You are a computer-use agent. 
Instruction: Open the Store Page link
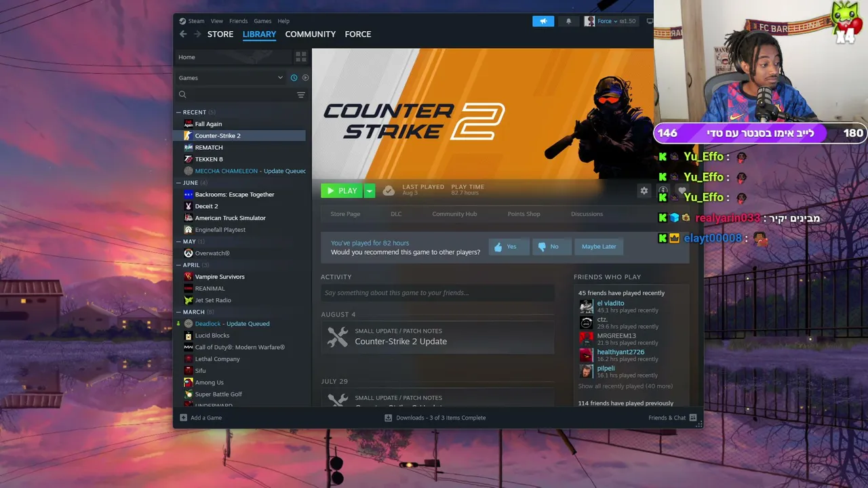pyautogui.click(x=345, y=214)
